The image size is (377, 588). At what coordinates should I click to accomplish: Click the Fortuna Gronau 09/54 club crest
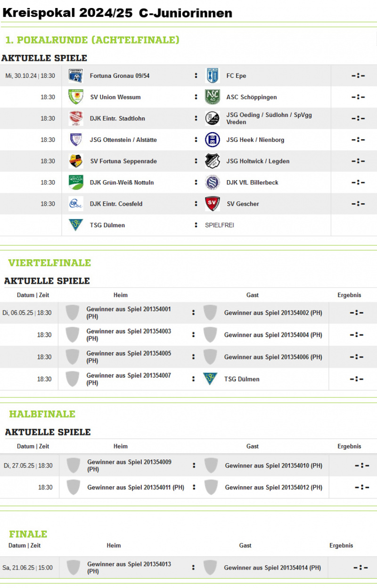coord(76,75)
